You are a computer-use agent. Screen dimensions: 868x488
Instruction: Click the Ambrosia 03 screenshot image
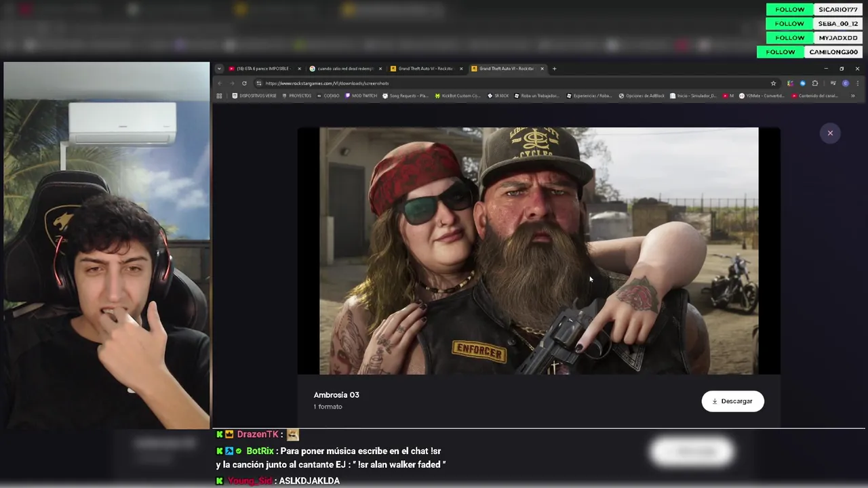pyautogui.click(x=539, y=251)
